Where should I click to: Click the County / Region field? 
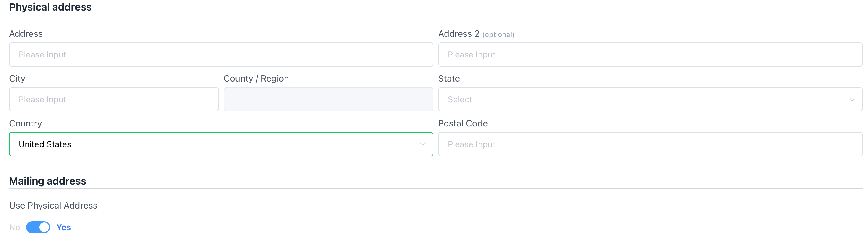point(328,99)
